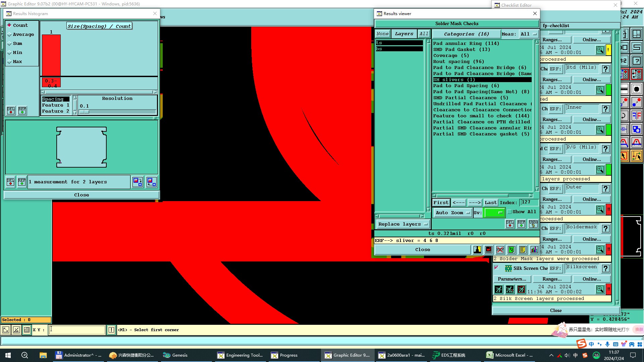Select Rout spacing (96) category
The image size is (644, 362).
458,62
